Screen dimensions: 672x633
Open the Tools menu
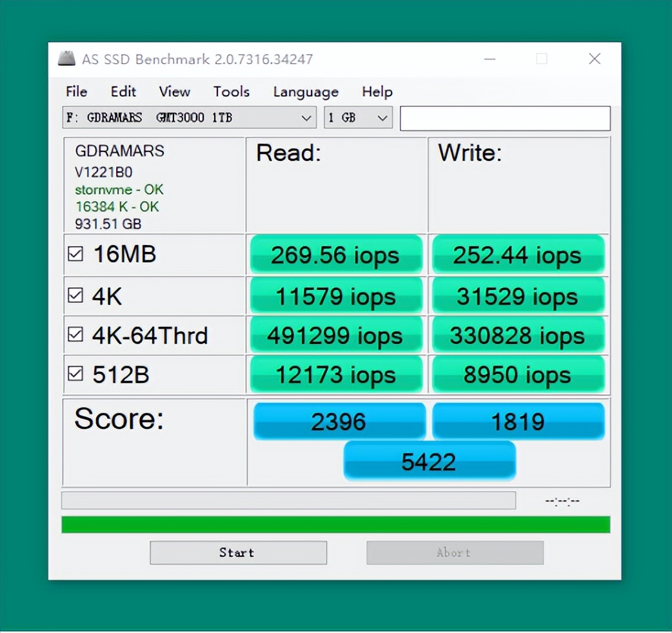tap(231, 92)
